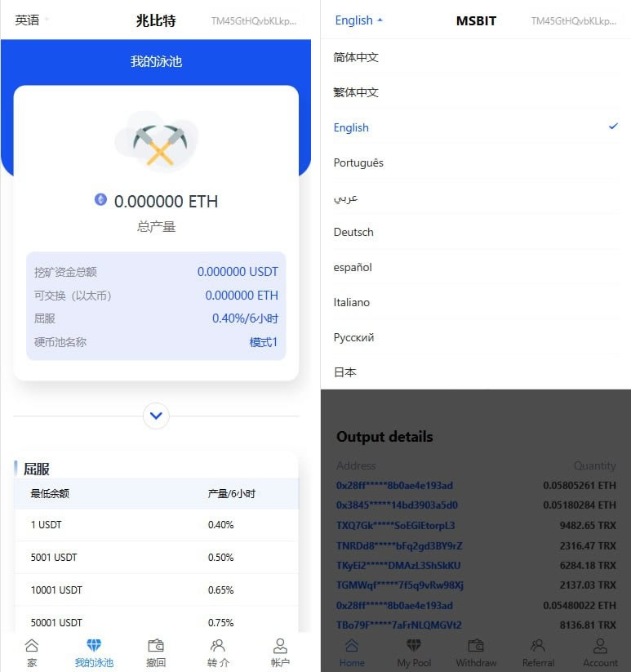Click the Ethereum coin icon beside balance
The image size is (631, 672).
tap(100, 199)
